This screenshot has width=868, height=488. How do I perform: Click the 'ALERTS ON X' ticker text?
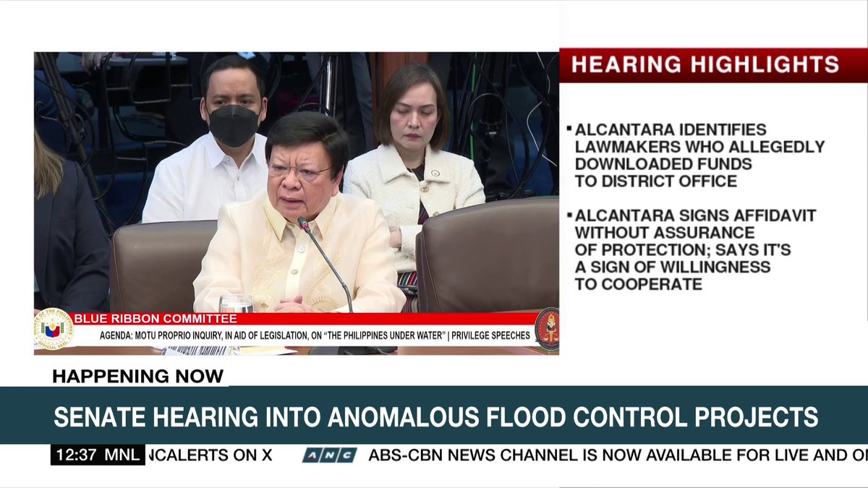(209, 455)
